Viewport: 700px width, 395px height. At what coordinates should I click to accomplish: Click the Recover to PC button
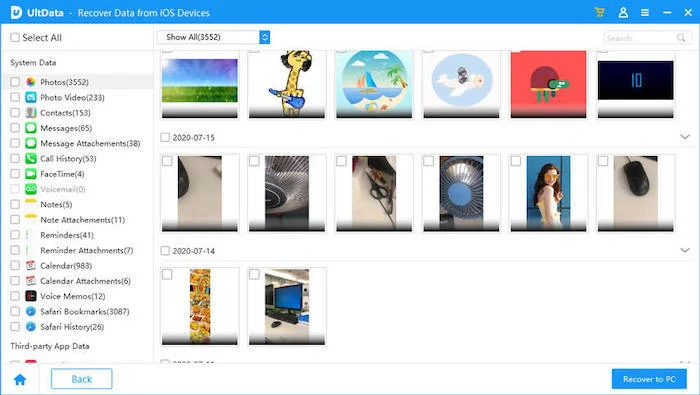tap(649, 379)
